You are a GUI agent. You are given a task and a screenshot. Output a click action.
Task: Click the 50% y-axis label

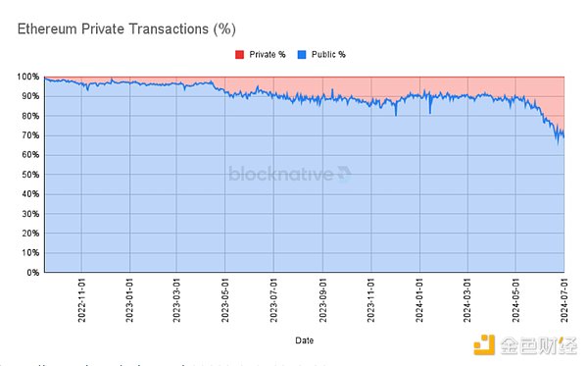coord(30,175)
